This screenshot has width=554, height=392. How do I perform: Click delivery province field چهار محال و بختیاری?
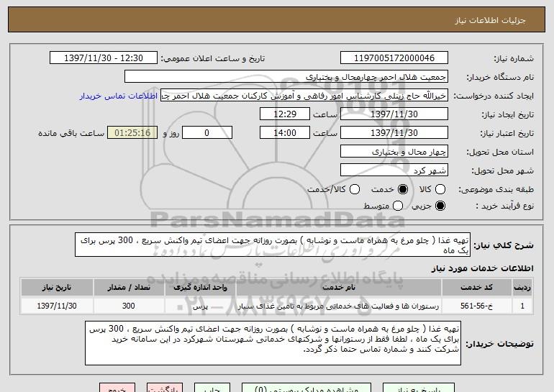pos(394,152)
